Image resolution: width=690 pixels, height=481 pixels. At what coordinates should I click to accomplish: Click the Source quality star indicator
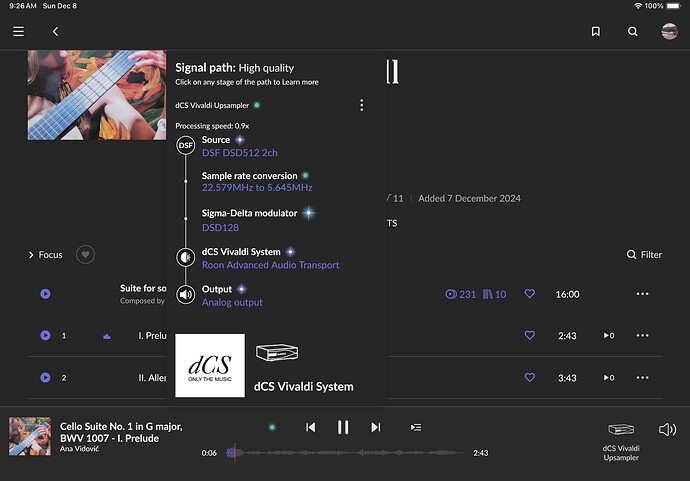240,140
